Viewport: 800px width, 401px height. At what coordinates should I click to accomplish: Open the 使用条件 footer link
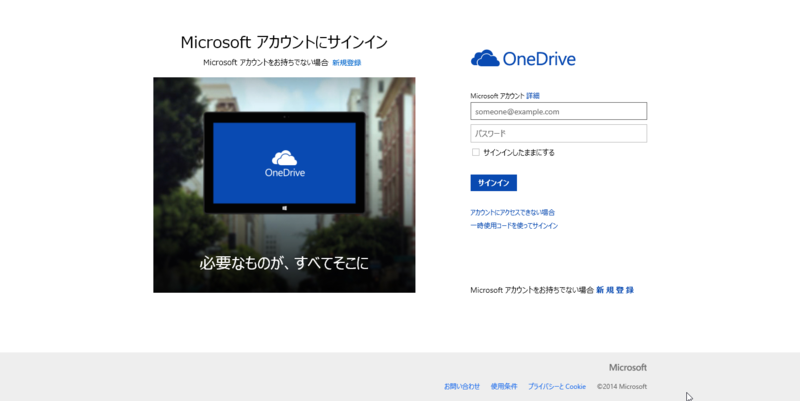point(504,386)
